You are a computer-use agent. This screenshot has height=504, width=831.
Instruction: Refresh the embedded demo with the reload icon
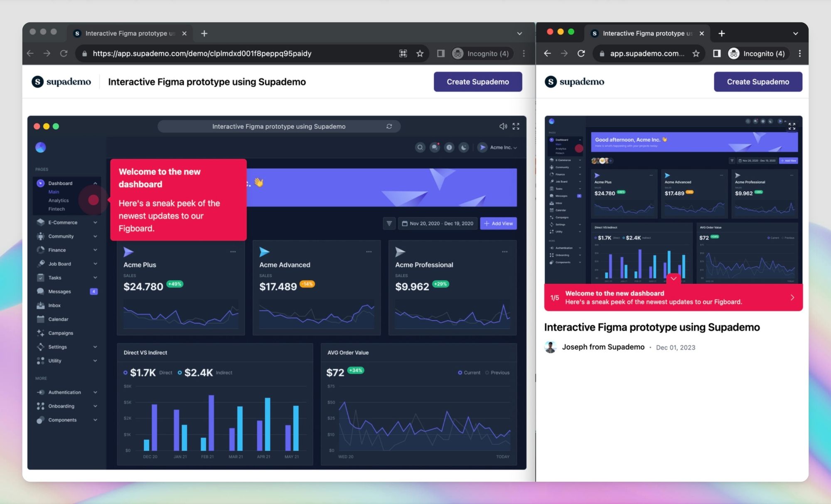coord(389,126)
